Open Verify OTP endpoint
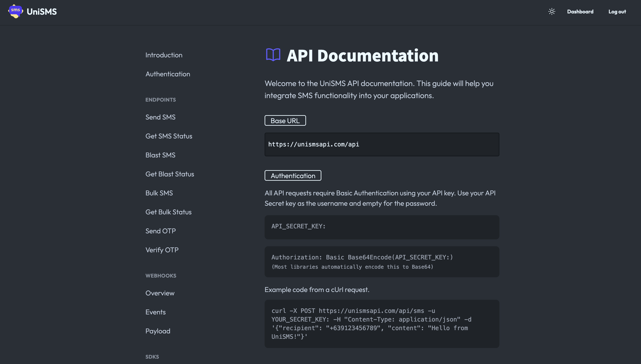Viewport: 641px width, 364px height. pyautogui.click(x=162, y=250)
